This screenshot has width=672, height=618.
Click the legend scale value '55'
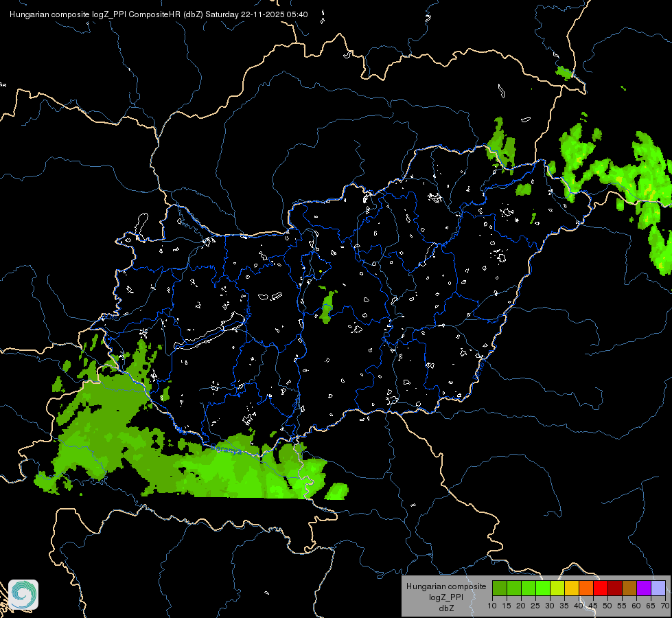(x=622, y=606)
